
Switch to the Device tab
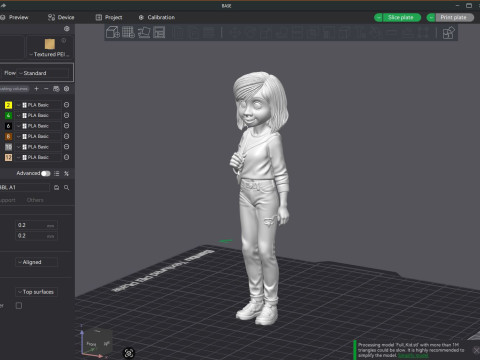[61, 17]
